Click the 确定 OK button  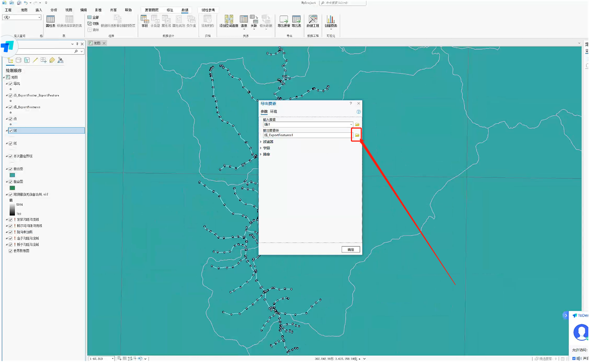pyautogui.click(x=351, y=250)
